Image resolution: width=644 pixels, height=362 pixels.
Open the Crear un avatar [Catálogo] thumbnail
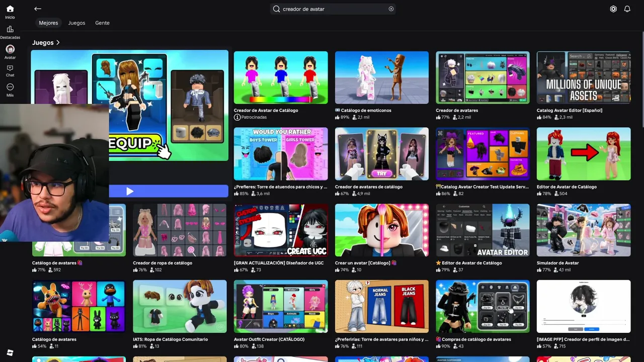(x=382, y=230)
